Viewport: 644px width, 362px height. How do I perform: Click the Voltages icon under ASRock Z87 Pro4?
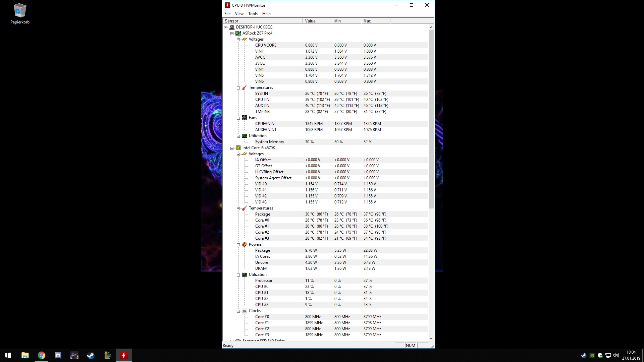pyautogui.click(x=245, y=39)
